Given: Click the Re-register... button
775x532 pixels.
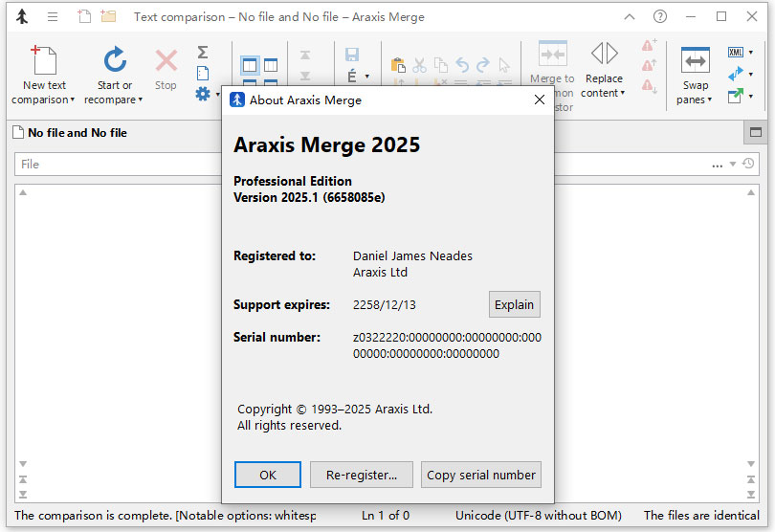Looking at the screenshot, I should pos(362,475).
